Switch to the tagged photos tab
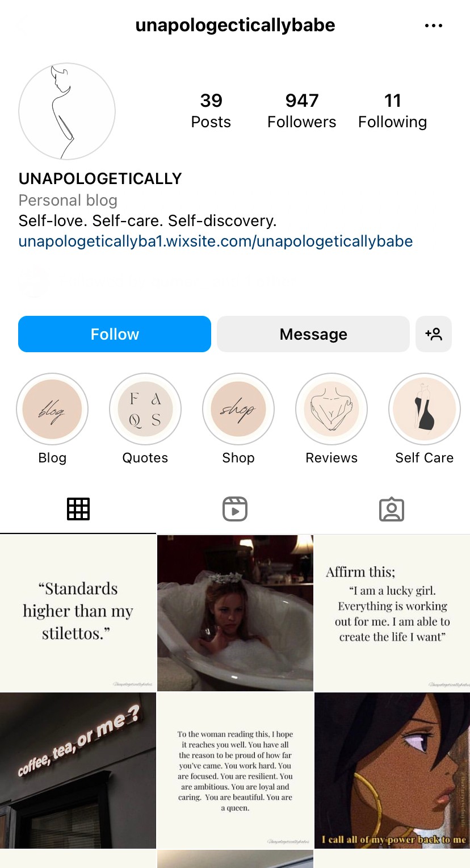The width and height of the screenshot is (470, 868). click(392, 509)
